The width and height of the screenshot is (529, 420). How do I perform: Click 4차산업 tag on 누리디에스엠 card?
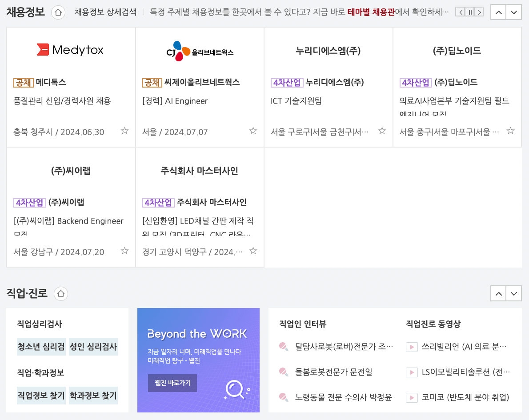click(x=287, y=83)
